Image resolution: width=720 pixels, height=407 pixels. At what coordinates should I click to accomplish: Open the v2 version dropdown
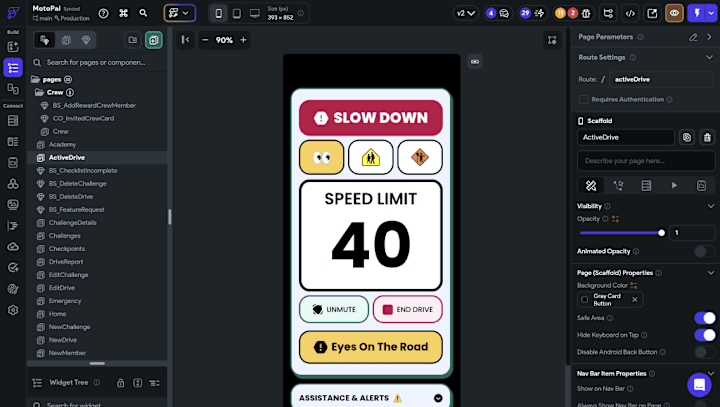pos(465,13)
